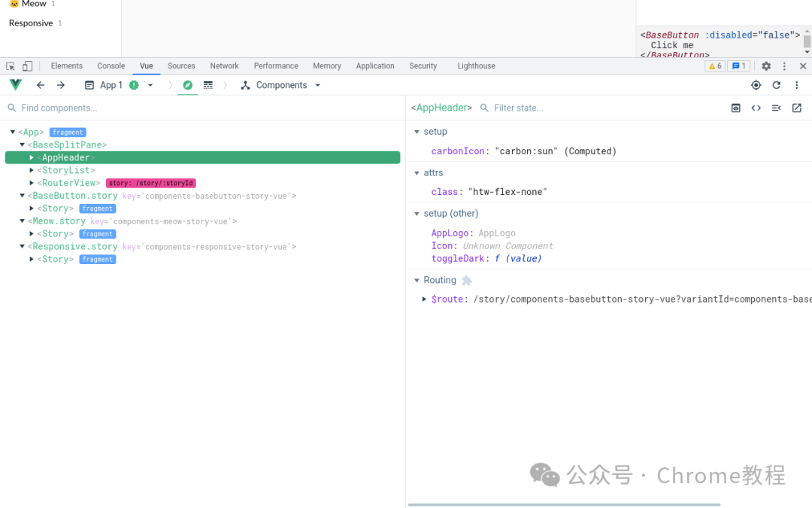Click the issues badge showing 1
812x508 pixels.
[739, 65]
